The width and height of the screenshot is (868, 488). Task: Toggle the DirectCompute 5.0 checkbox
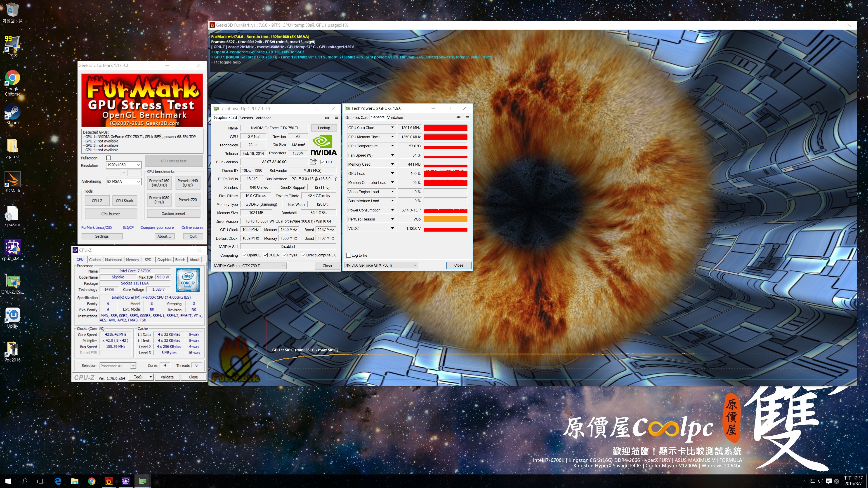pyautogui.click(x=303, y=255)
